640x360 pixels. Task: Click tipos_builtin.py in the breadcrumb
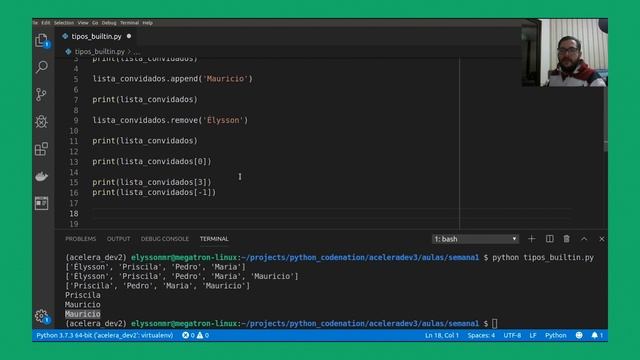point(100,51)
